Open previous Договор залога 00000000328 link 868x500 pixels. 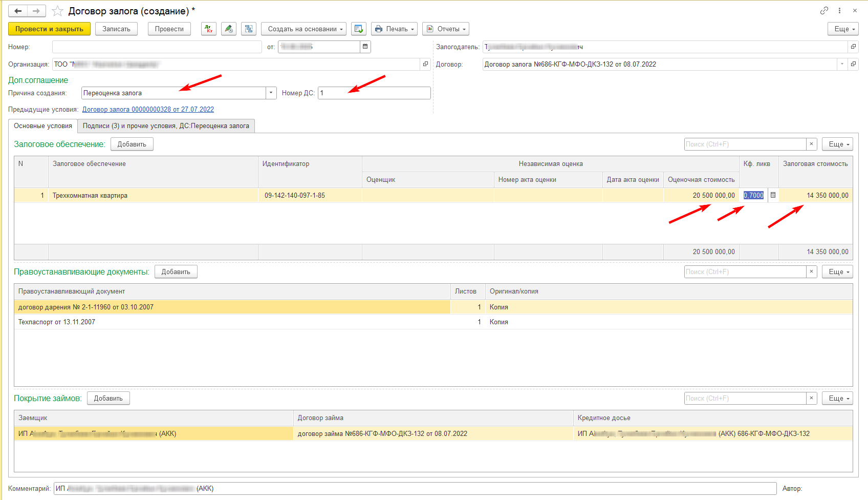(x=148, y=109)
